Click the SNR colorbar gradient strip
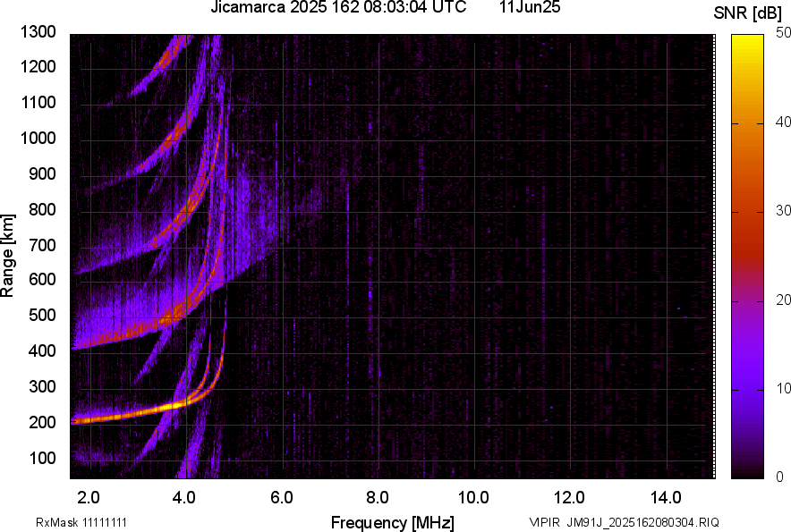 point(747,257)
